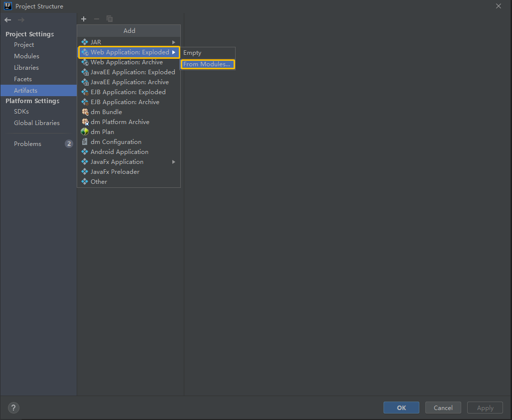Click the Problems count badge 2
Screen dimensions: 512x420
69,143
